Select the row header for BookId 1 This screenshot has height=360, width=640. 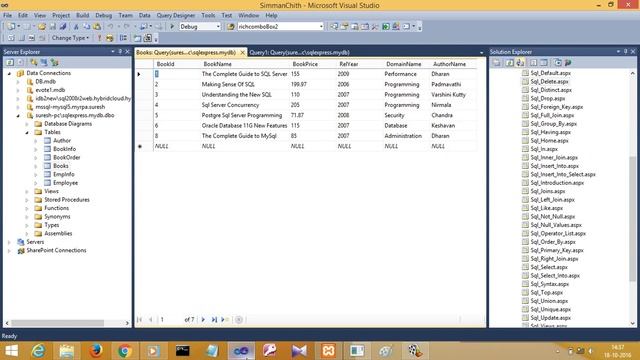(x=144, y=74)
